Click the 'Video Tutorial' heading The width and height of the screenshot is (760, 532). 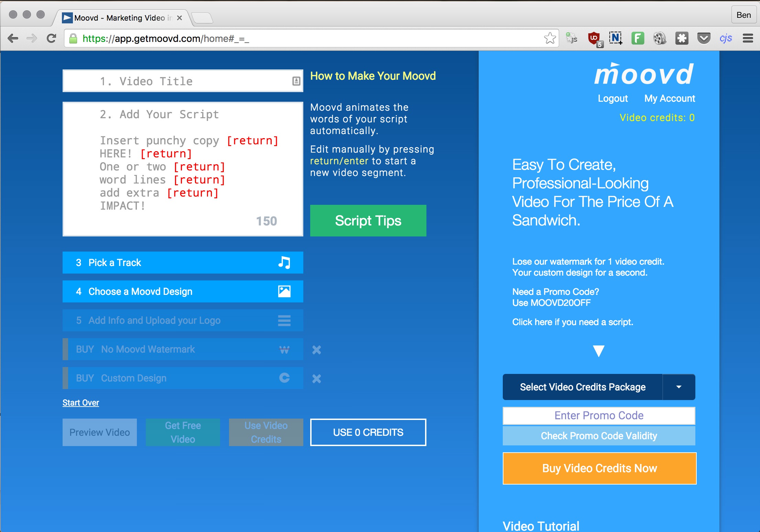coord(541,526)
